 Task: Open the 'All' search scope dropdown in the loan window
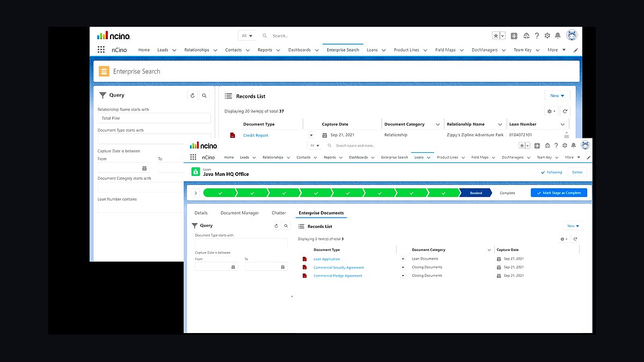point(314,145)
